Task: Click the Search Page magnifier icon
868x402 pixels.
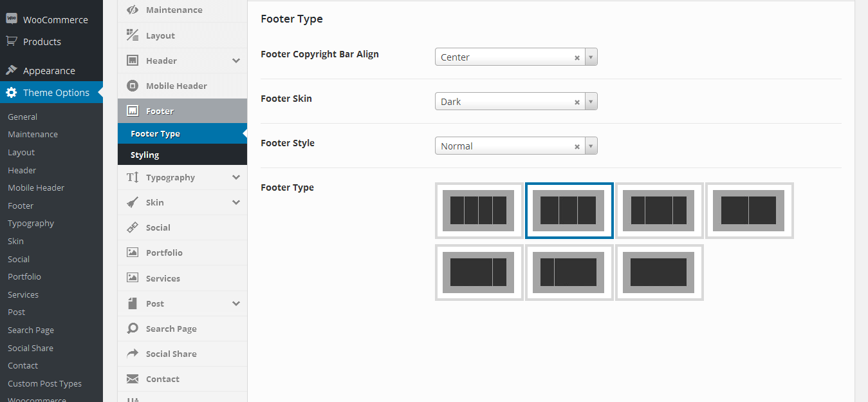Action: (133, 329)
